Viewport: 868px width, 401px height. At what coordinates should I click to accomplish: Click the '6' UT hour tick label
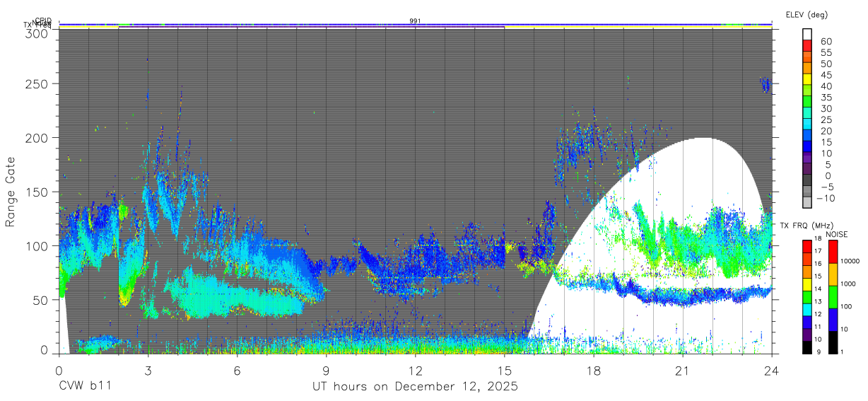click(237, 370)
